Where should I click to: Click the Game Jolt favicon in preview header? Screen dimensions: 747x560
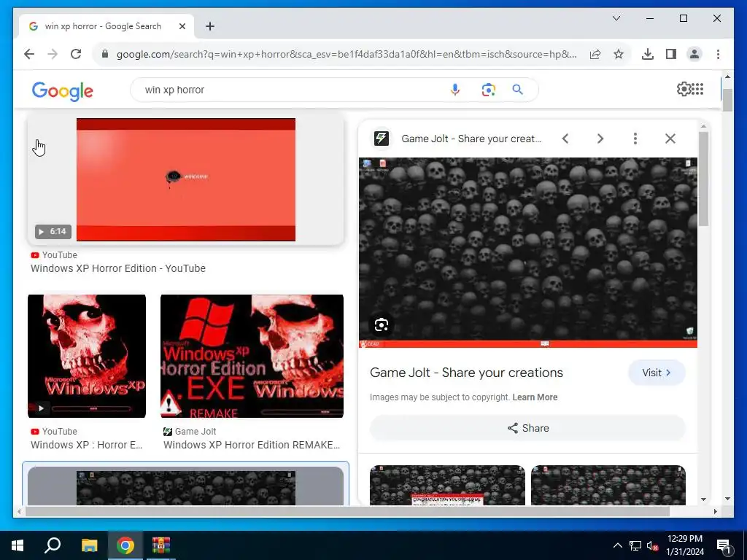381,139
